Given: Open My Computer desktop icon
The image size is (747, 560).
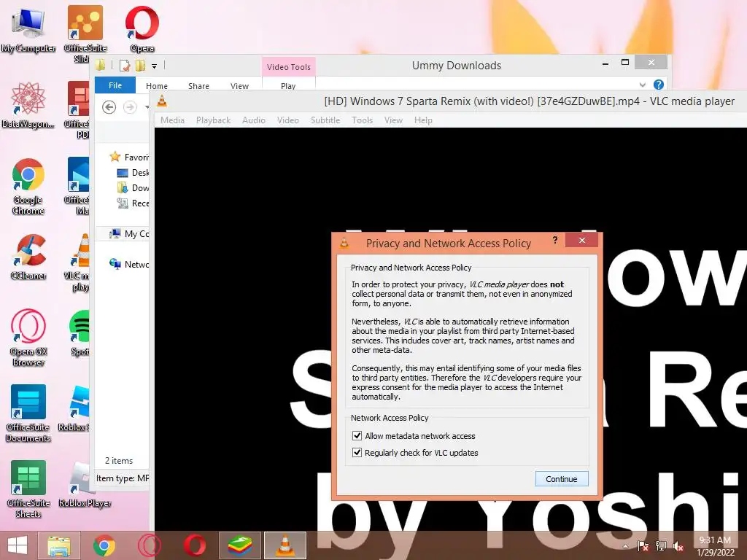Looking at the screenshot, I should [28, 28].
